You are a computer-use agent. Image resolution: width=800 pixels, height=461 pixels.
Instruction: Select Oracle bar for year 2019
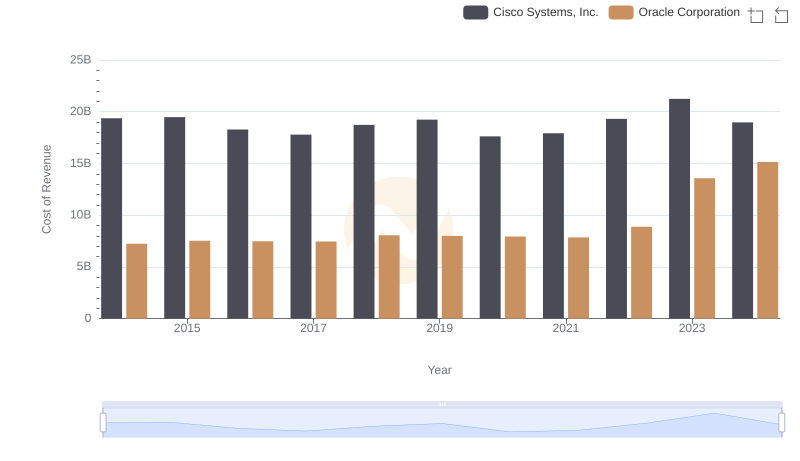point(452,277)
